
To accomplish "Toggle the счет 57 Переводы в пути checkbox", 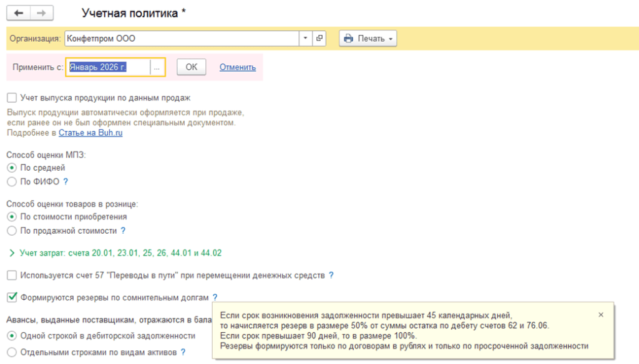I will (12, 275).
